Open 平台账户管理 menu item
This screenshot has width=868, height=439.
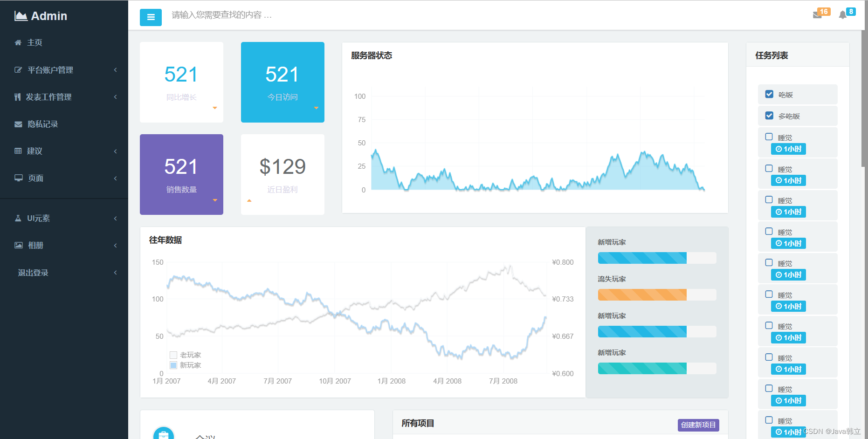point(64,70)
